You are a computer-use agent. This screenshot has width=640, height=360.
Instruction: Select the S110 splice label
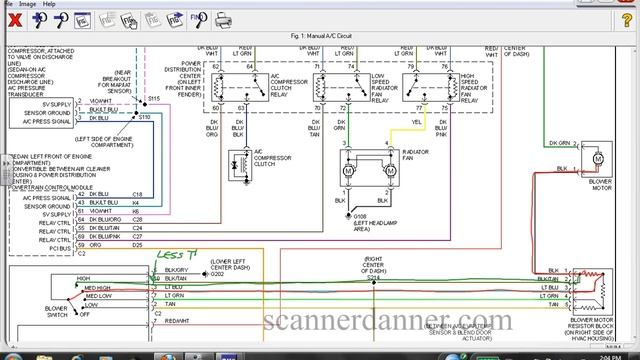(144, 117)
